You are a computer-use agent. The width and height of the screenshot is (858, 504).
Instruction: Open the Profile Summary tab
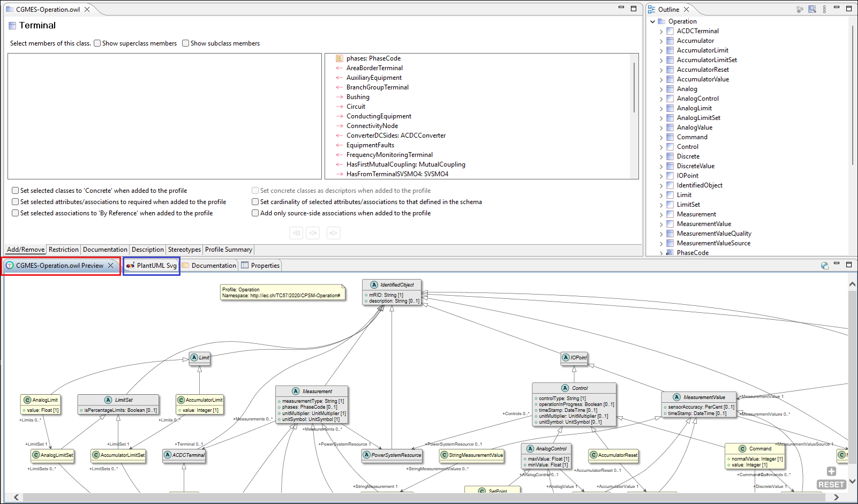229,250
